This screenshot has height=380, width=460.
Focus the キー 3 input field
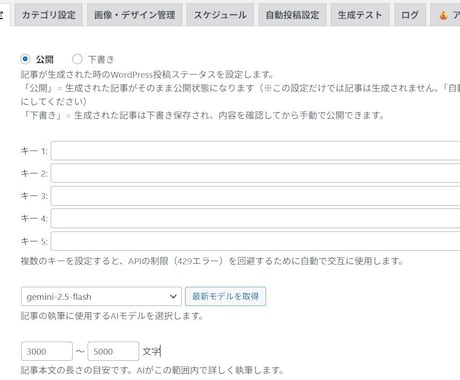[255, 196]
